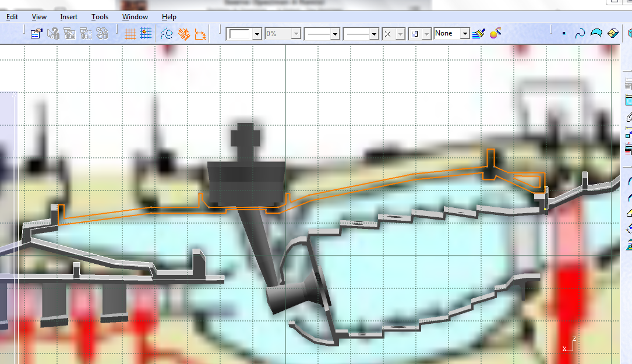632x364 pixels.
Task: Toggle the orange sketch Grid display
Action: pos(130,34)
